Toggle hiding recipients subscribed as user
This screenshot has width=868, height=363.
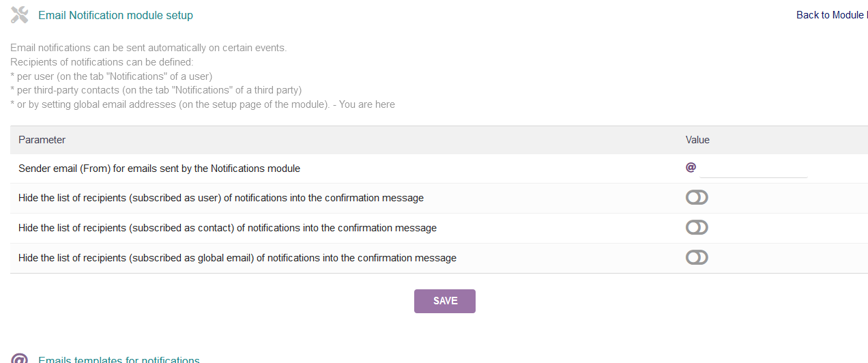tap(697, 197)
